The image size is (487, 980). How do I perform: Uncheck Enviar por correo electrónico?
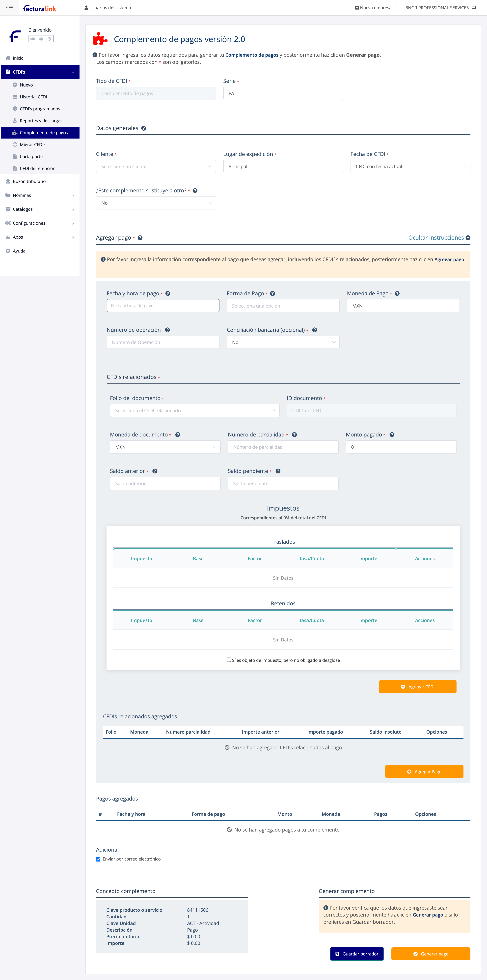coord(98,859)
